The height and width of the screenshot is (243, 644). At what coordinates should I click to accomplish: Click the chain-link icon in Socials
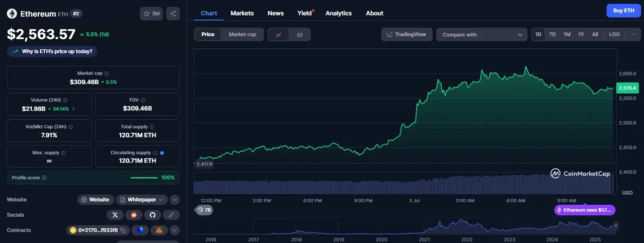tap(171, 215)
